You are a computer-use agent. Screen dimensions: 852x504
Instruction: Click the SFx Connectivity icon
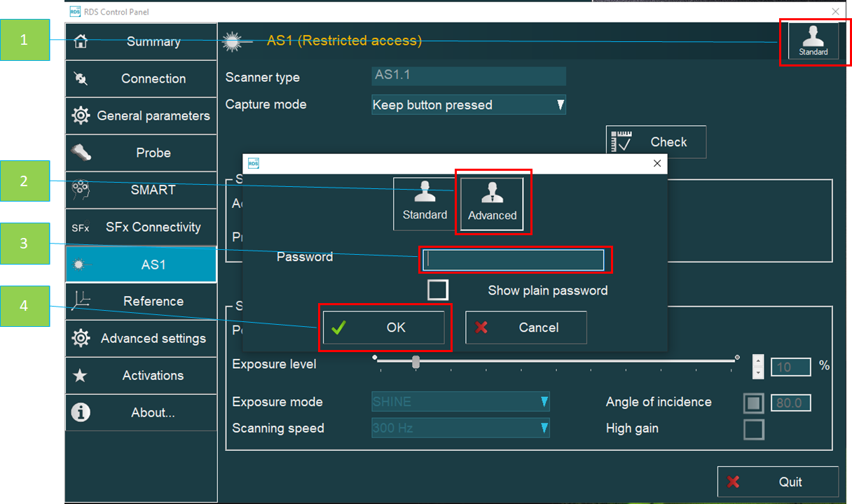tap(79, 227)
